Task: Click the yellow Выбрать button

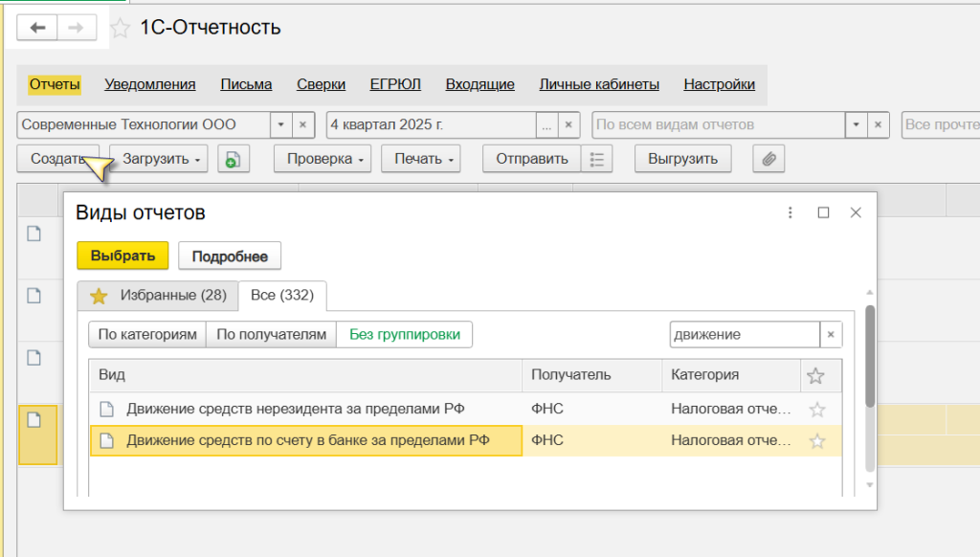Action: (x=122, y=256)
